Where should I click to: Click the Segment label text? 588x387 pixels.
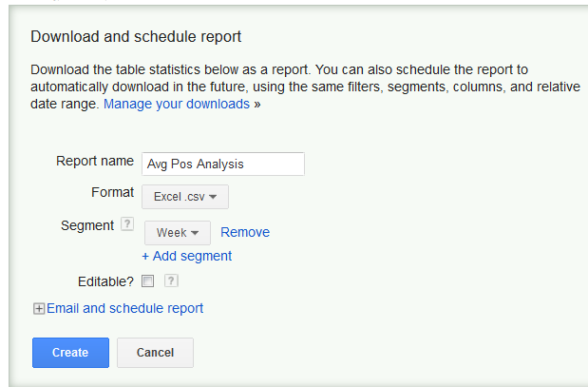point(87,225)
